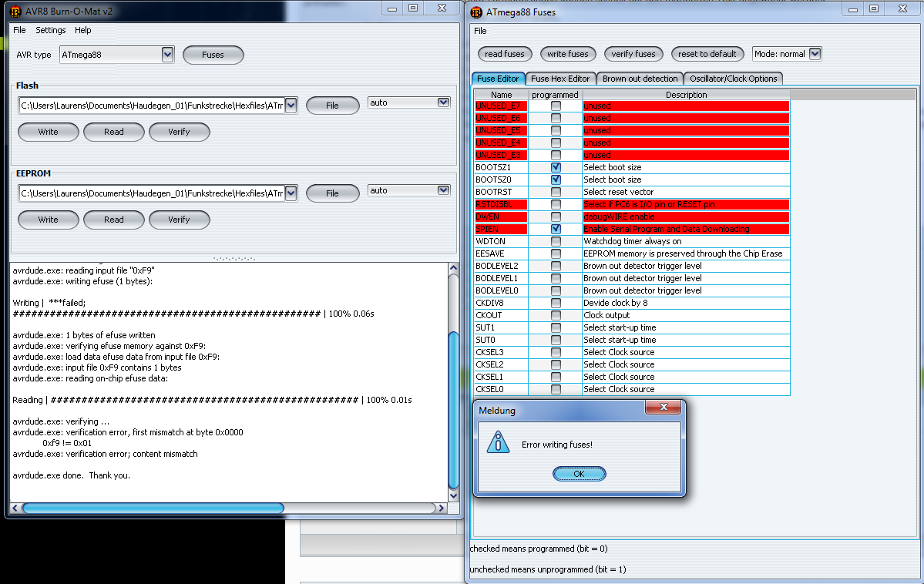The width and height of the screenshot is (924, 584).
Task: Click EEPROM Verify button
Action: coord(179,220)
